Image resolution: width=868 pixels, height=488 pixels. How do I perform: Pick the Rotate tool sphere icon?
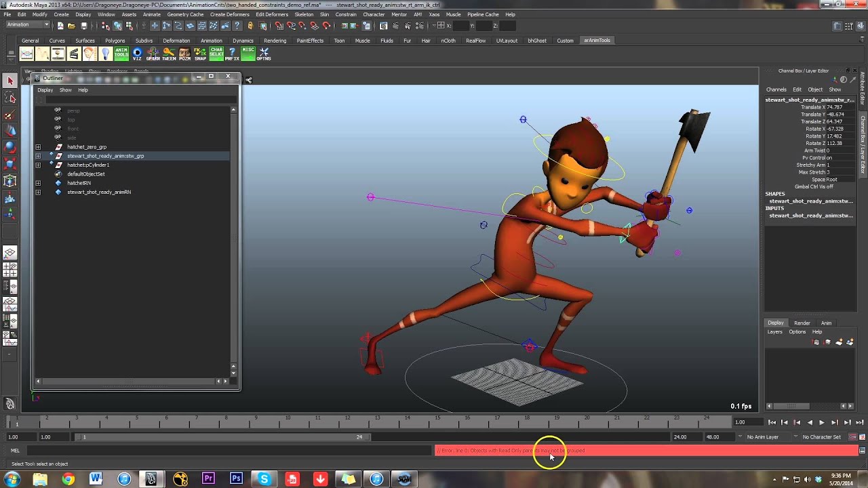click(10, 147)
